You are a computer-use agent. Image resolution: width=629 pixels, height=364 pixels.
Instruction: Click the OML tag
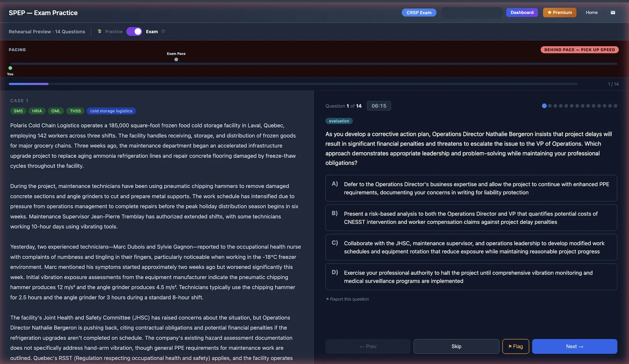point(56,111)
